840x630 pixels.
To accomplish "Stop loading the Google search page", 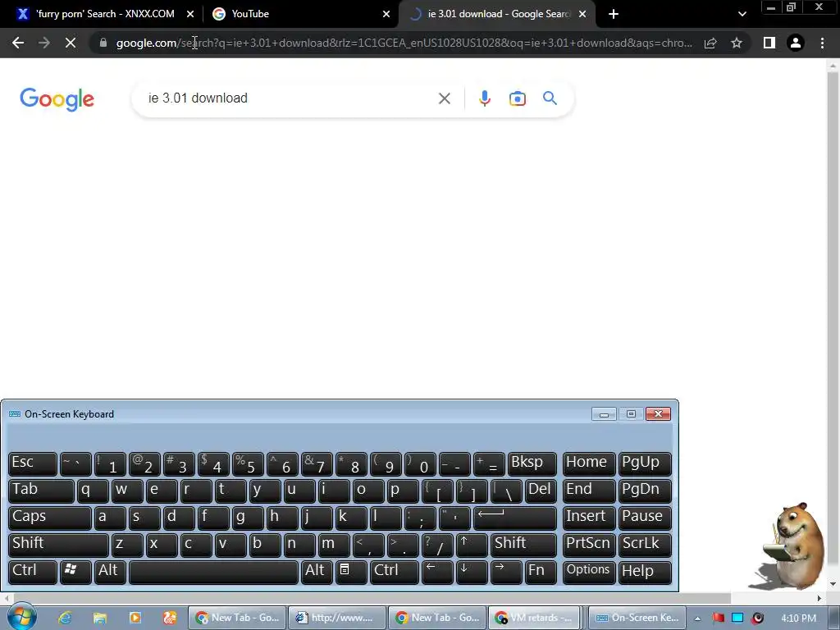I will (71, 43).
